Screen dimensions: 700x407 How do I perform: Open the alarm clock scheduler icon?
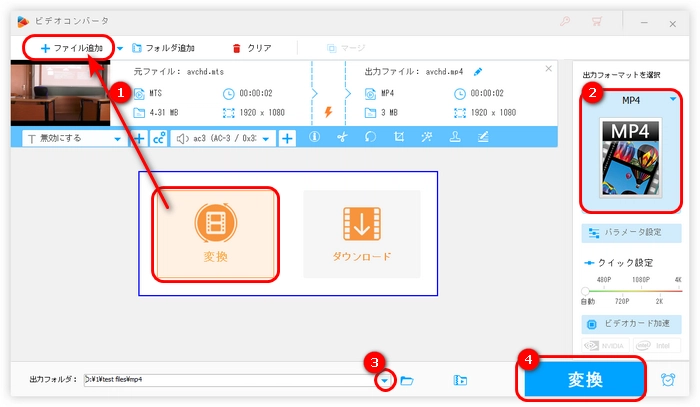(x=669, y=380)
